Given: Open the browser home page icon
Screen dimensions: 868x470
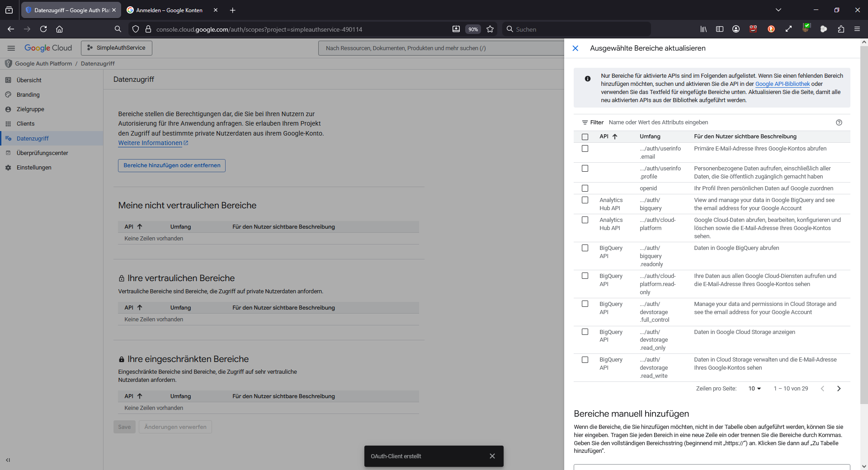Looking at the screenshot, I should (59, 29).
